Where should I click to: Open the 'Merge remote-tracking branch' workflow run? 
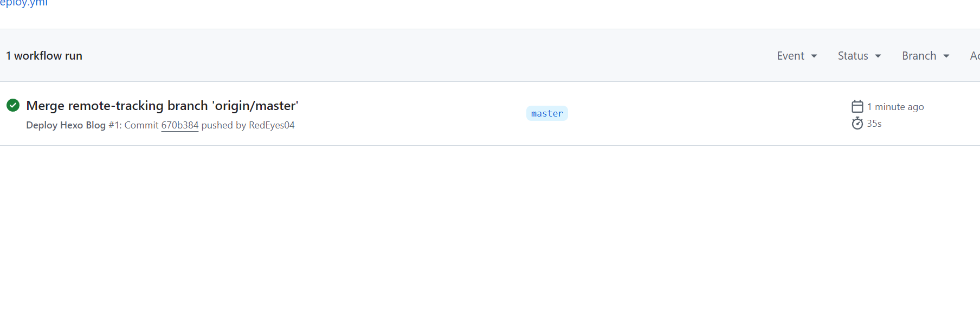coord(162,106)
